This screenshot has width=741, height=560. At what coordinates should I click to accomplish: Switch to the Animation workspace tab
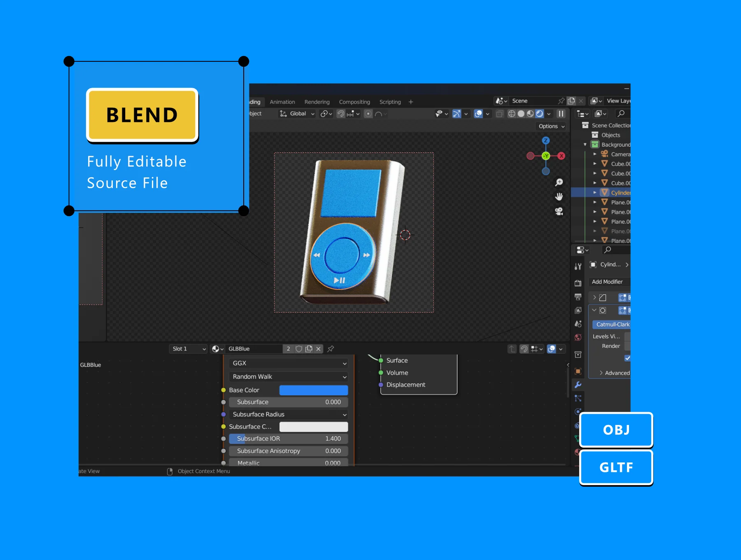pyautogui.click(x=282, y=102)
